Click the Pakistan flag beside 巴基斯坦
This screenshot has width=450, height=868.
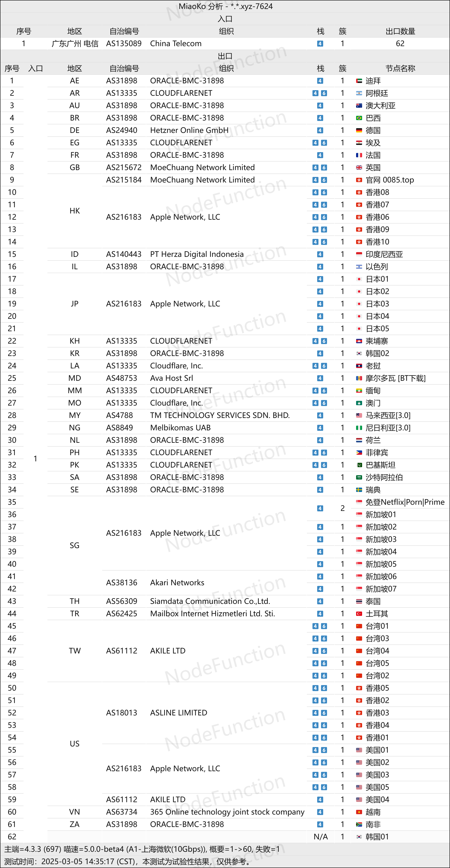359,465
